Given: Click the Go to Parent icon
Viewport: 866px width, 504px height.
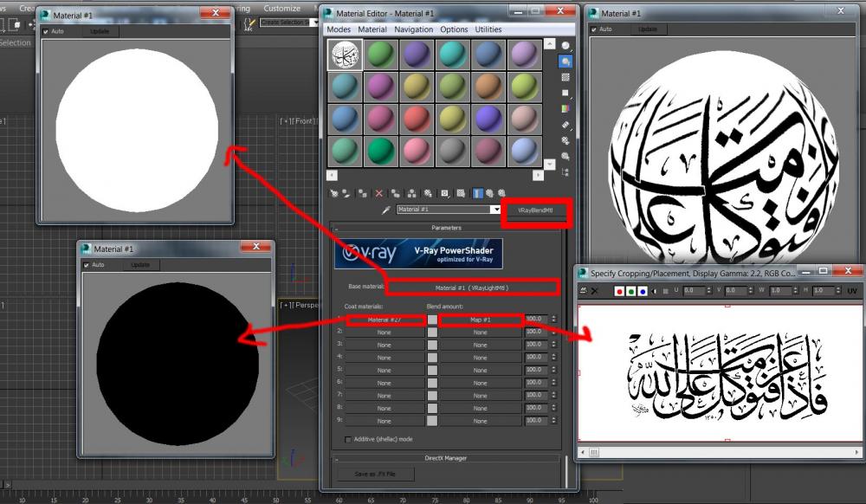Looking at the screenshot, I should [x=489, y=193].
